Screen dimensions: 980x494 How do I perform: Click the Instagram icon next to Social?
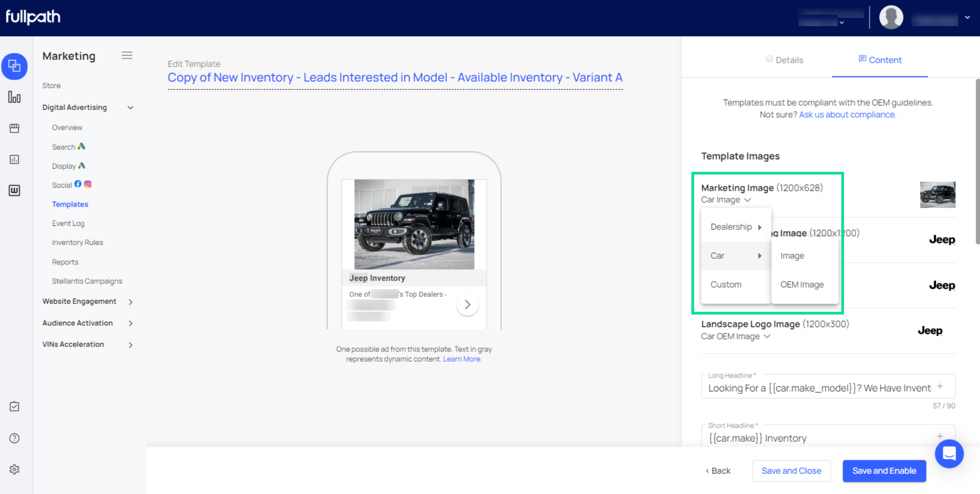[88, 184]
